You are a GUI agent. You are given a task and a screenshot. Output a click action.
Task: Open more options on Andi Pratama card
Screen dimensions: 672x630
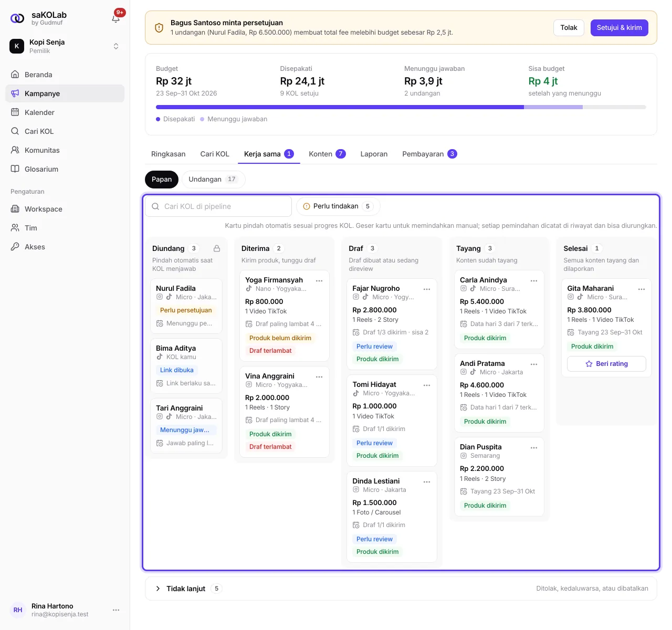(534, 364)
